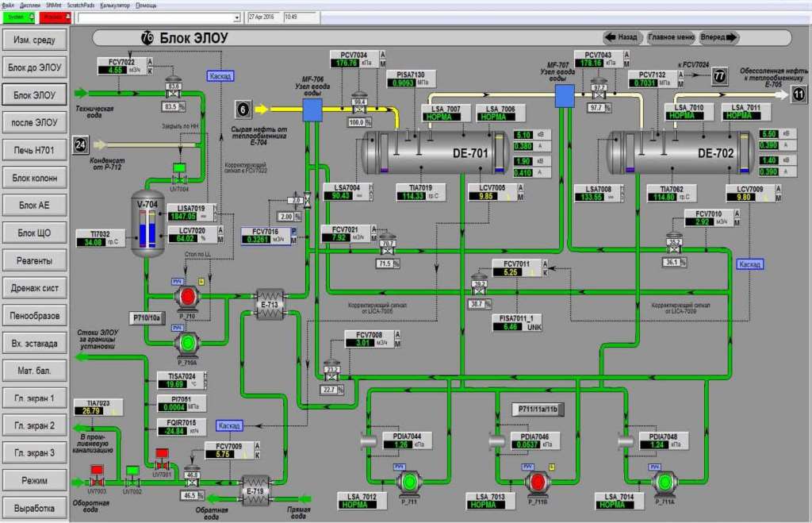Open heat exchanger E-719 symbol

click(x=256, y=491)
